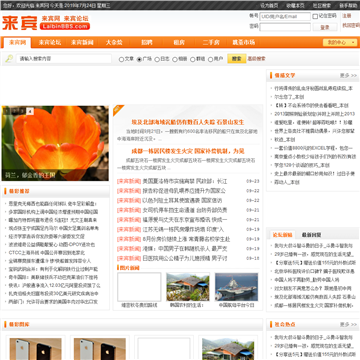Open the rural house picture in bottom gallery
360x360 pixels.
click(x=228, y=349)
